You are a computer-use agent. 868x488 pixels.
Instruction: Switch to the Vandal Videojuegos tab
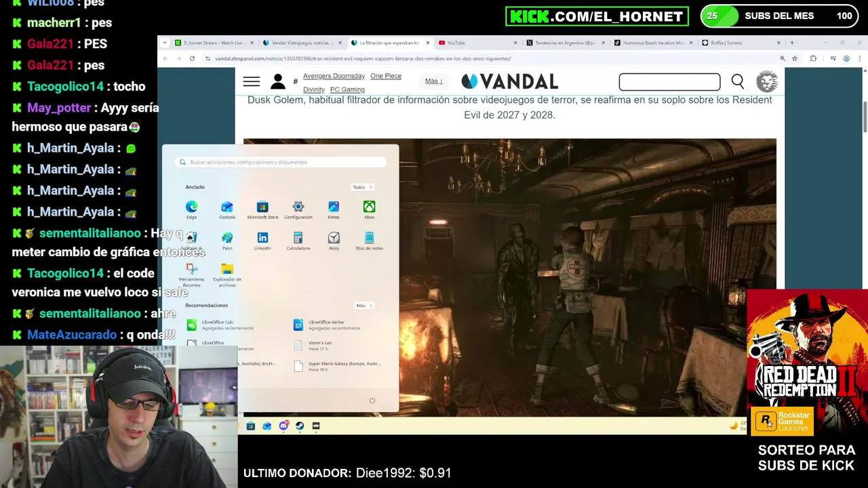pos(302,43)
